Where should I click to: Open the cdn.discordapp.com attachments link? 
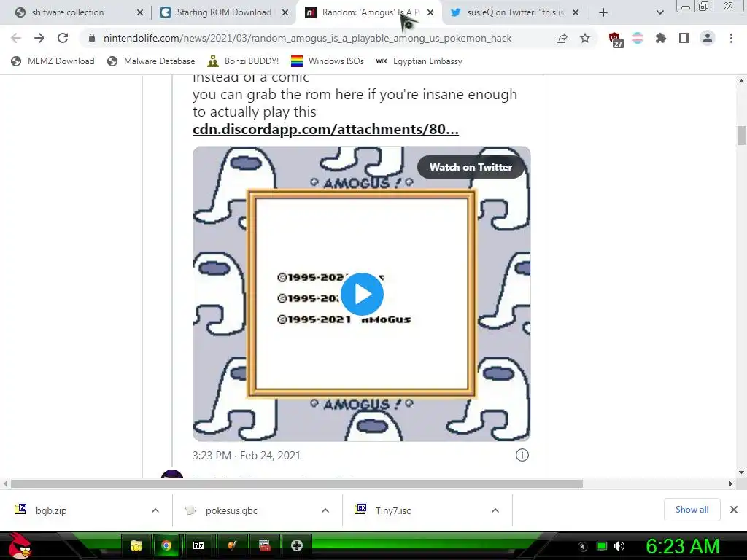tap(325, 129)
